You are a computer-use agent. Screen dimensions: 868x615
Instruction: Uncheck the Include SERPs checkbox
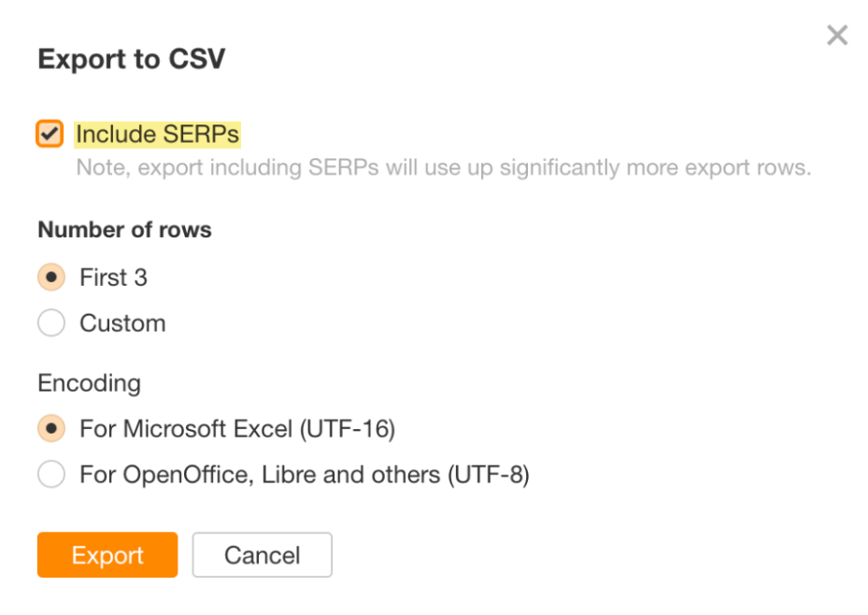(50, 134)
